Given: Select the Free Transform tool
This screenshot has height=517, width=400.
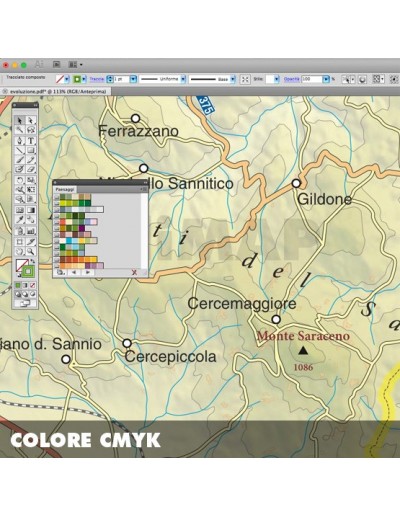Looking at the screenshot, I should (x=31, y=190).
